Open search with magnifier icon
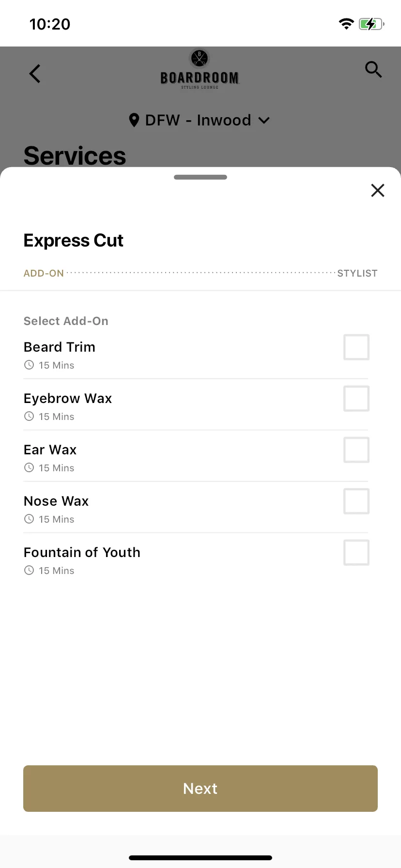This screenshot has width=401, height=868. click(373, 70)
